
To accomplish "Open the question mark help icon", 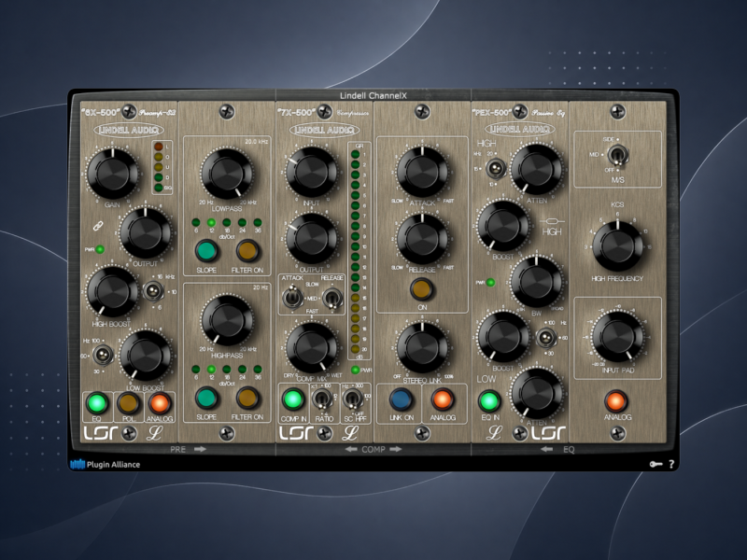I will click(671, 464).
